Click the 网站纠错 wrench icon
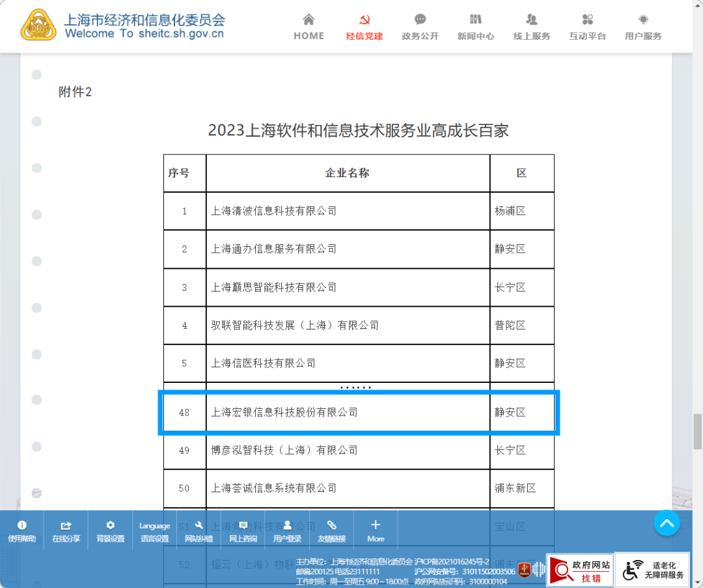 coord(199,531)
